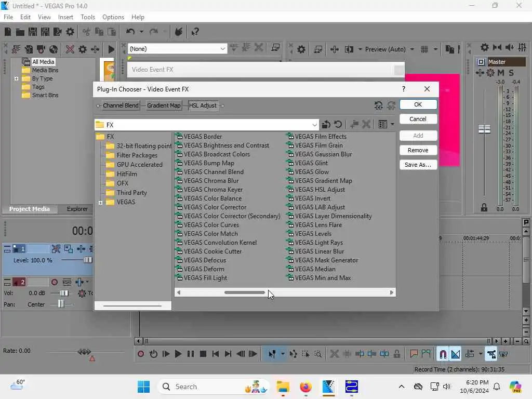Click the Undo arrow icon

130,32
